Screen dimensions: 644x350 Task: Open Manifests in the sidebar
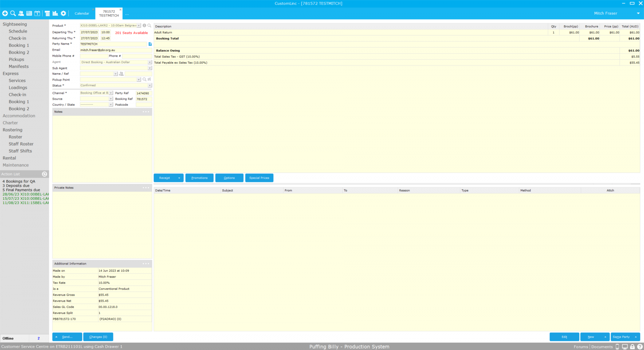(19, 67)
